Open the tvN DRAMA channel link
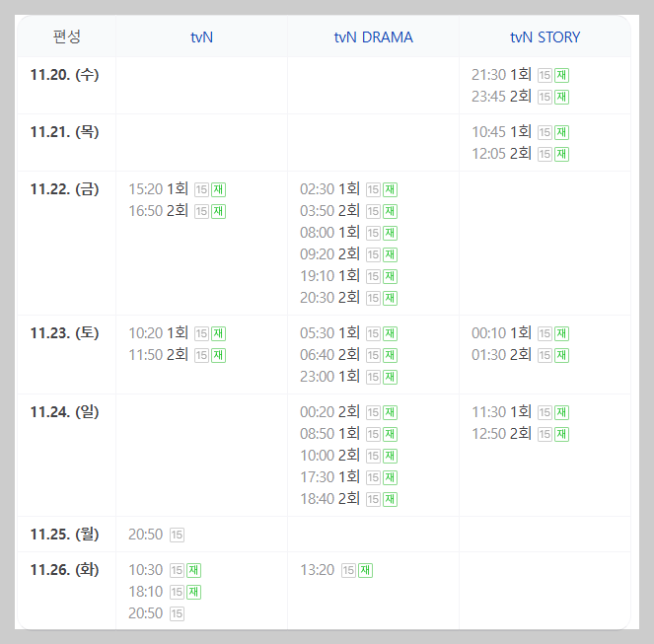This screenshot has height=644, width=654. pos(373,37)
